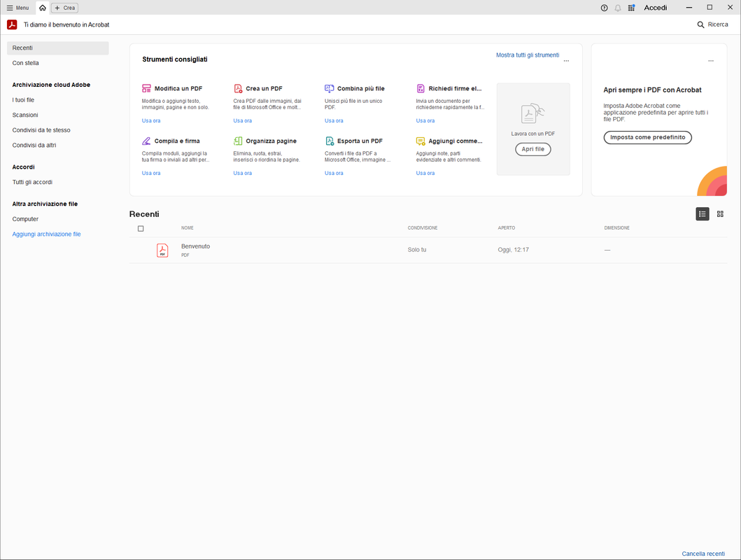Open I tuoi file

23,99
